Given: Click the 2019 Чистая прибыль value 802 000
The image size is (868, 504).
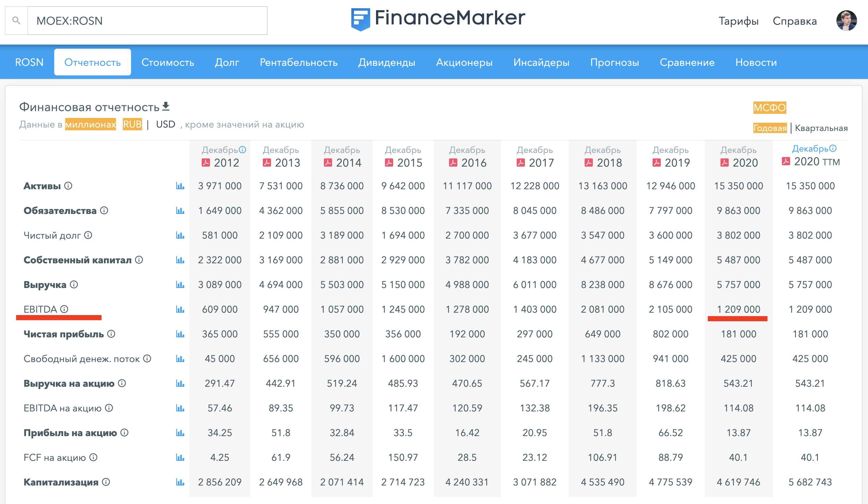Looking at the screenshot, I should coord(671,334).
